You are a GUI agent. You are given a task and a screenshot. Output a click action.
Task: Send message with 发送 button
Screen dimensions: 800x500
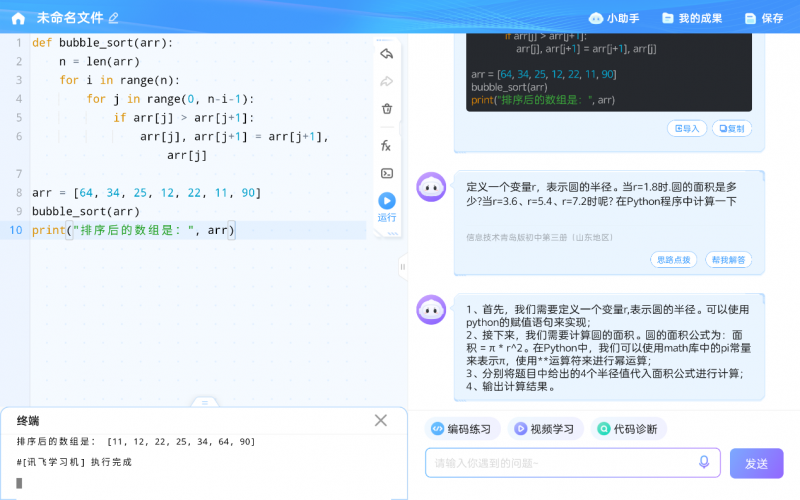756,463
